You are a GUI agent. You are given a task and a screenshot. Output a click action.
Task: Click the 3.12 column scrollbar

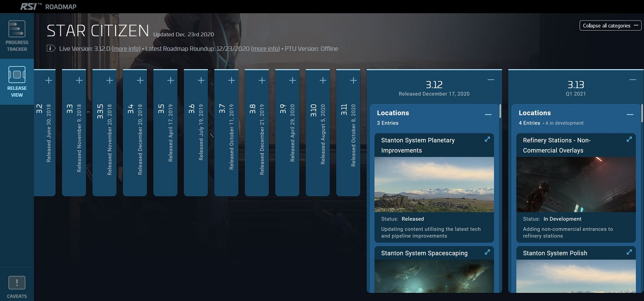pyautogui.click(x=500, y=111)
